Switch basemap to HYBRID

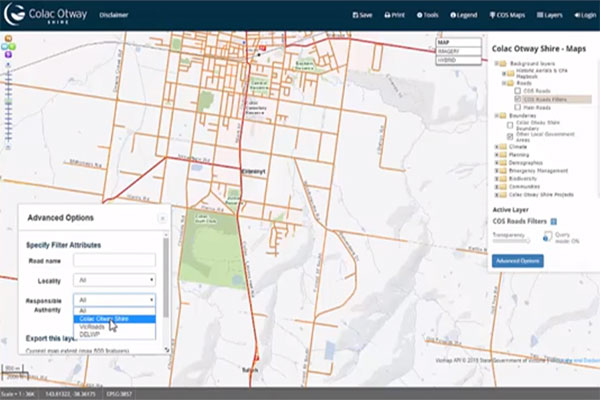pos(458,60)
